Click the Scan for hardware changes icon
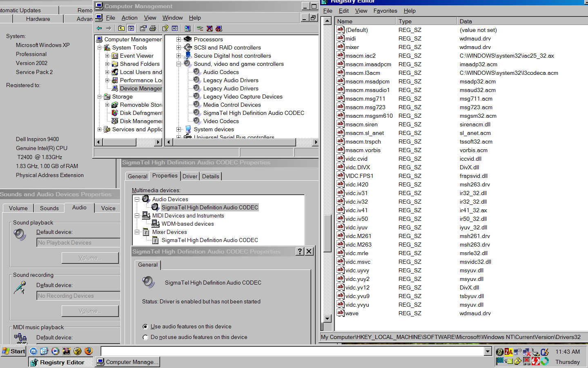 coord(187,28)
